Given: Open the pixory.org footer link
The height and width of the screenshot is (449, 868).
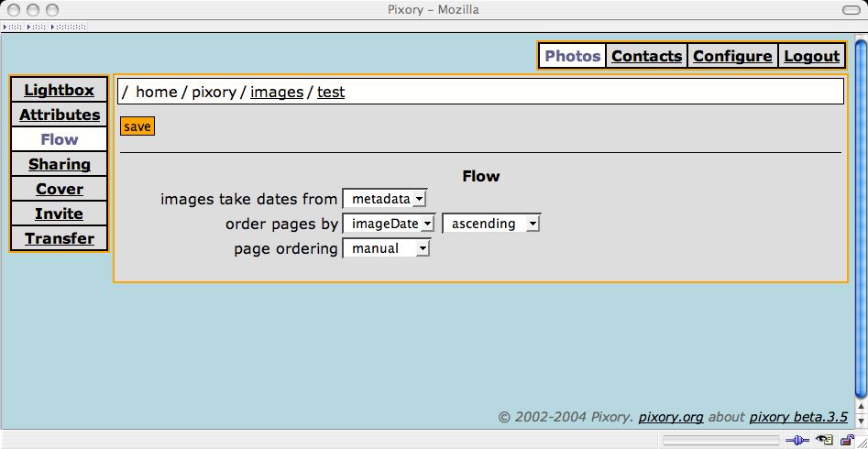Looking at the screenshot, I should (671, 416).
